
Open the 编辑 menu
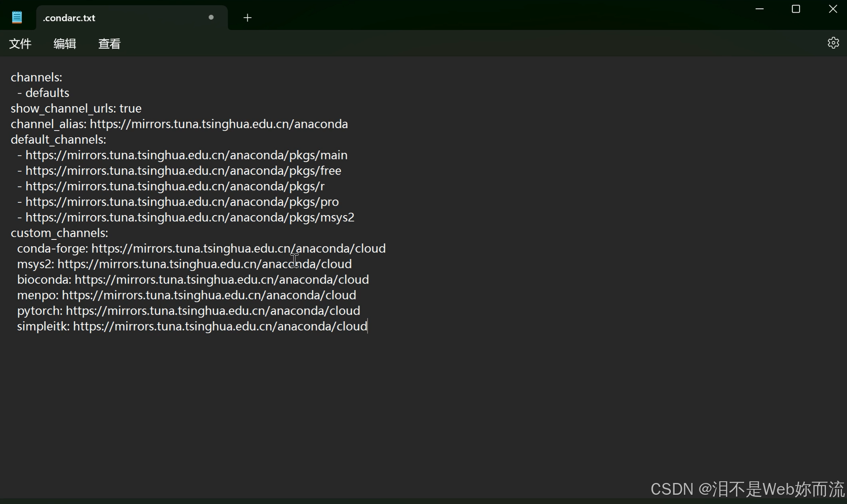65,44
